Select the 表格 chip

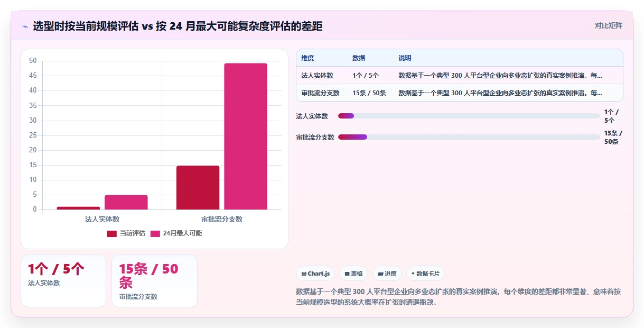coord(353,274)
